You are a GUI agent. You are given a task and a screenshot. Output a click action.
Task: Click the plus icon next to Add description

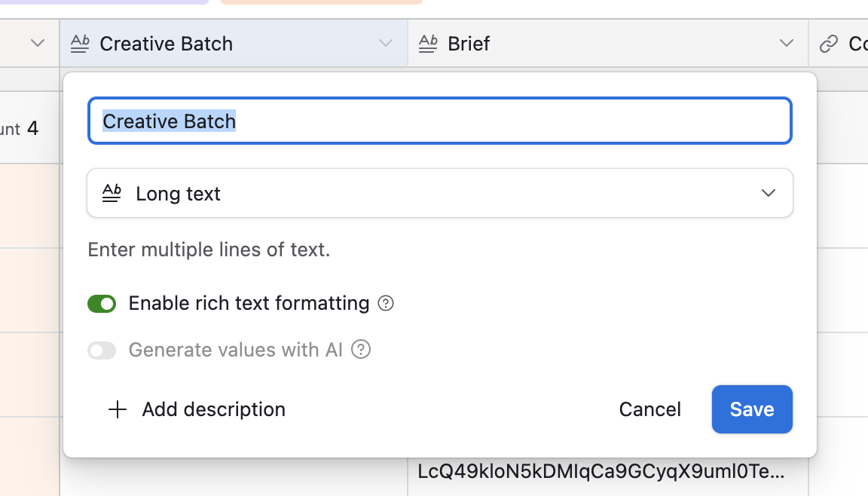point(117,409)
